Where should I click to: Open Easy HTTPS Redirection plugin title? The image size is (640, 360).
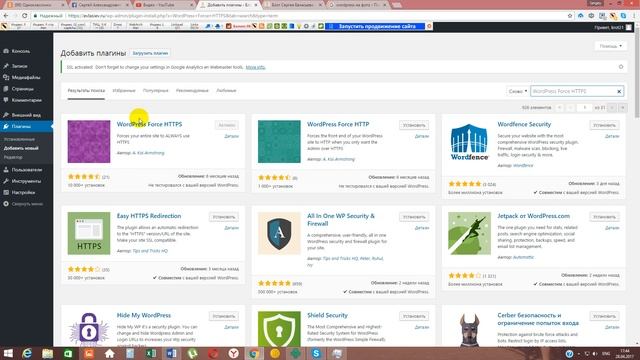pyautogui.click(x=149, y=216)
